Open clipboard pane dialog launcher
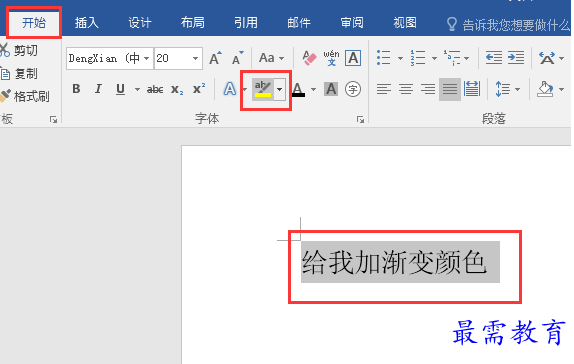 [53, 119]
